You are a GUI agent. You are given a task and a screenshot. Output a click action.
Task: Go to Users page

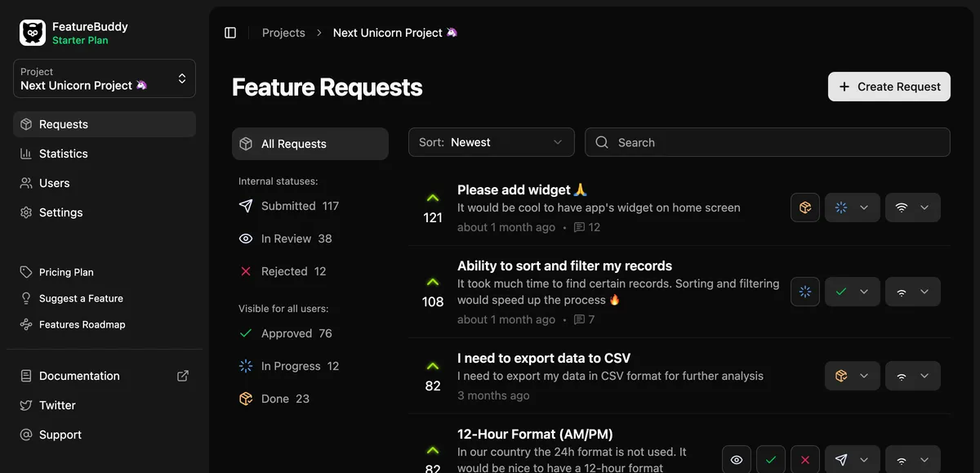point(55,183)
